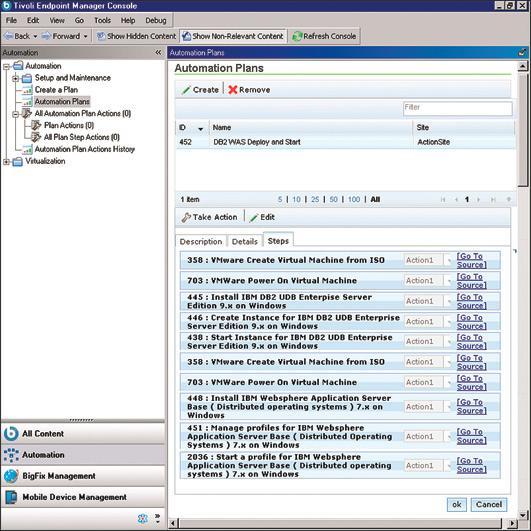Click the green Create pencil icon
The width and height of the screenshot is (531, 531).
coord(186,90)
